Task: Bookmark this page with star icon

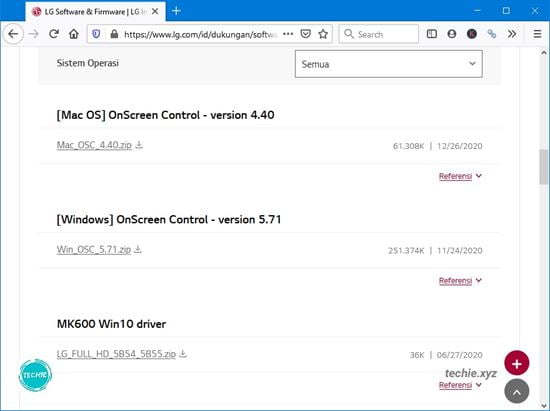Action: (x=323, y=34)
